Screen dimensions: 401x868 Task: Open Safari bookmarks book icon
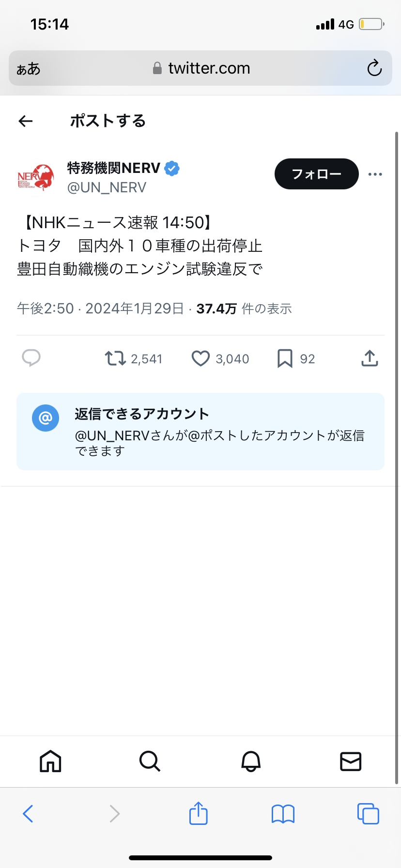coord(283,814)
